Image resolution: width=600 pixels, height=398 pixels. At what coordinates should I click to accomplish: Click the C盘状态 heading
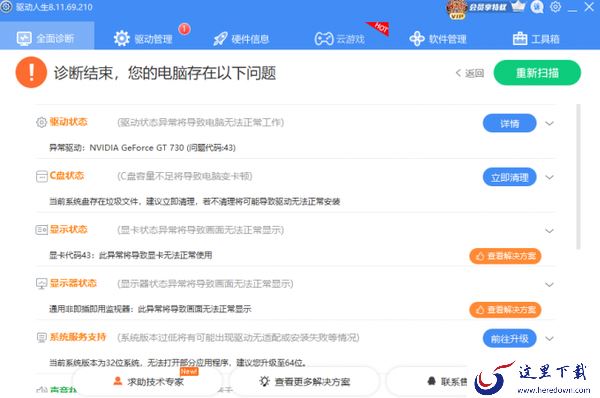[67, 176]
